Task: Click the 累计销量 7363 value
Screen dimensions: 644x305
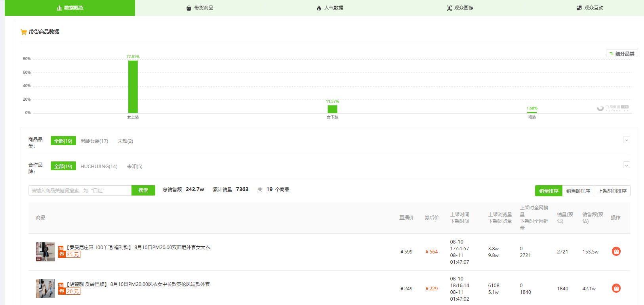Action: pos(242,190)
